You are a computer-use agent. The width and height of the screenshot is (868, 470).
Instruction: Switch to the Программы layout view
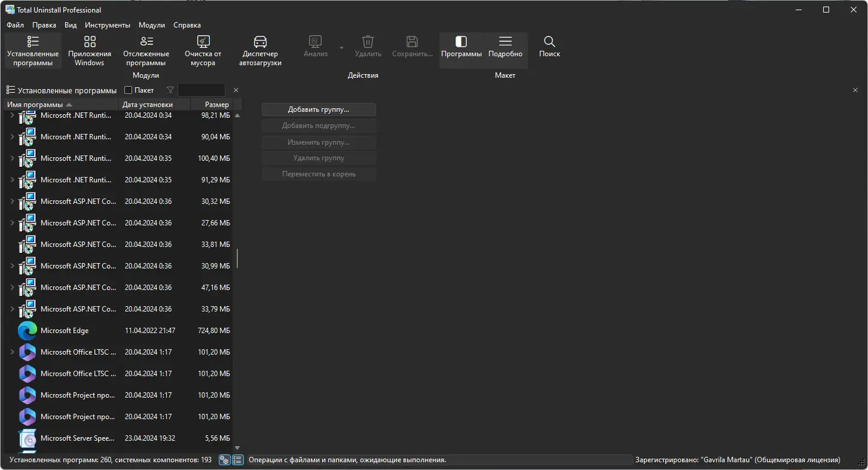(461, 50)
